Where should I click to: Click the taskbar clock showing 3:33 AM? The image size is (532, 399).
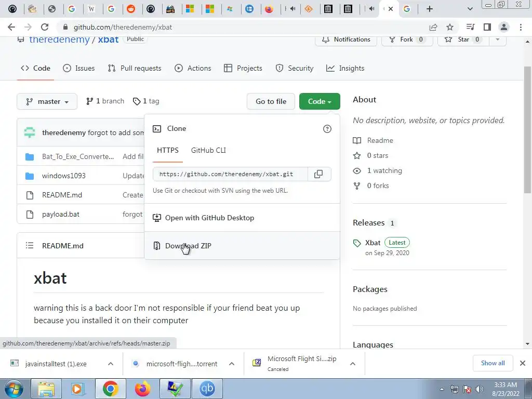tap(505, 389)
